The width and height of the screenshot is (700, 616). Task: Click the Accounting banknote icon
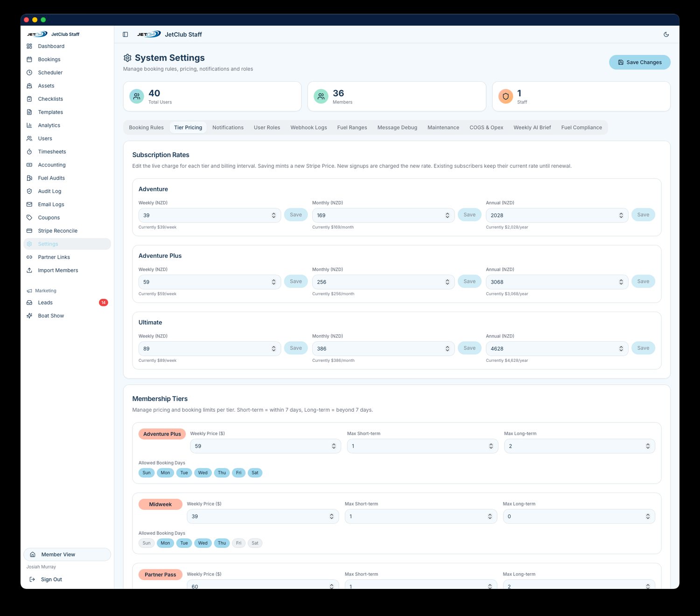click(29, 165)
